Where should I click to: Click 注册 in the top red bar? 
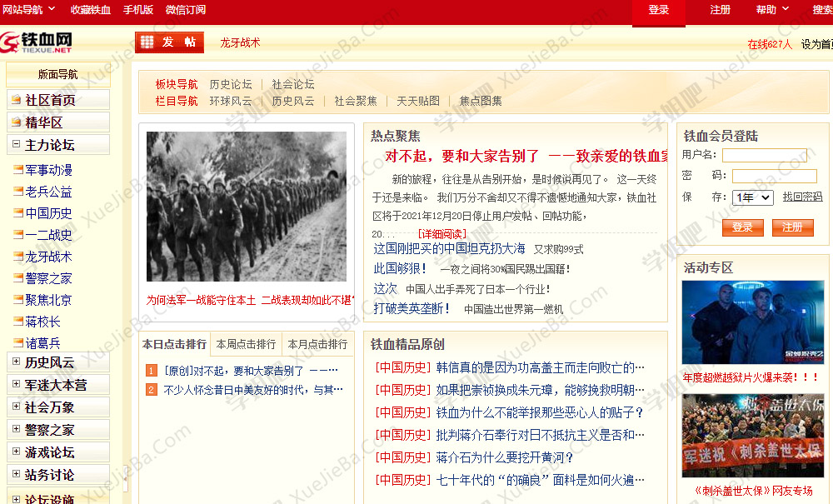pyautogui.click(x=720, y=9)
